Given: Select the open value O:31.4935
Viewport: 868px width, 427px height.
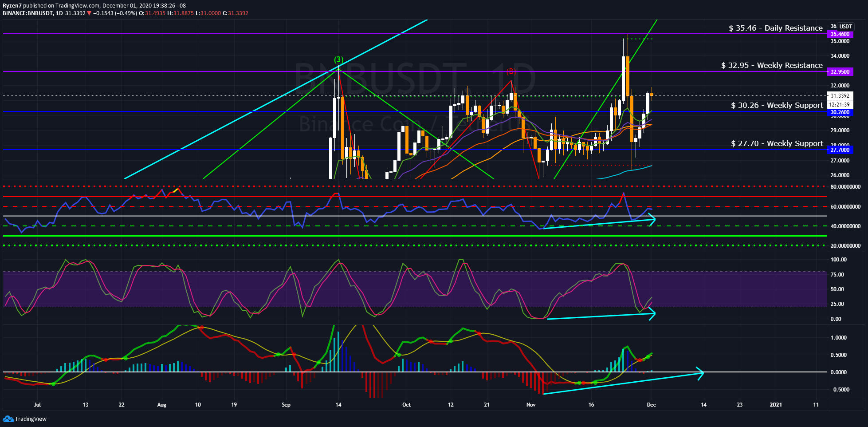Looking at the screenshot, I should coord(152,13).
